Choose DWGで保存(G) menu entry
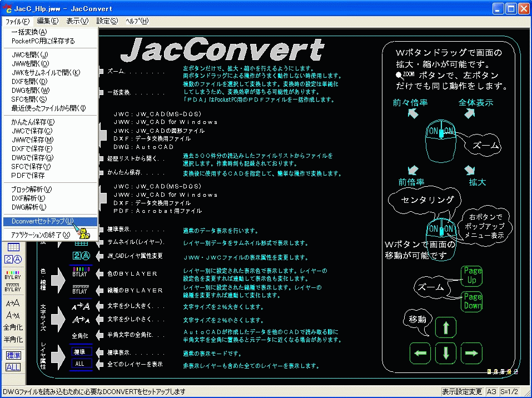Viewport: 532px width, 398px height. pyautogui.click(x=50, y=157)
